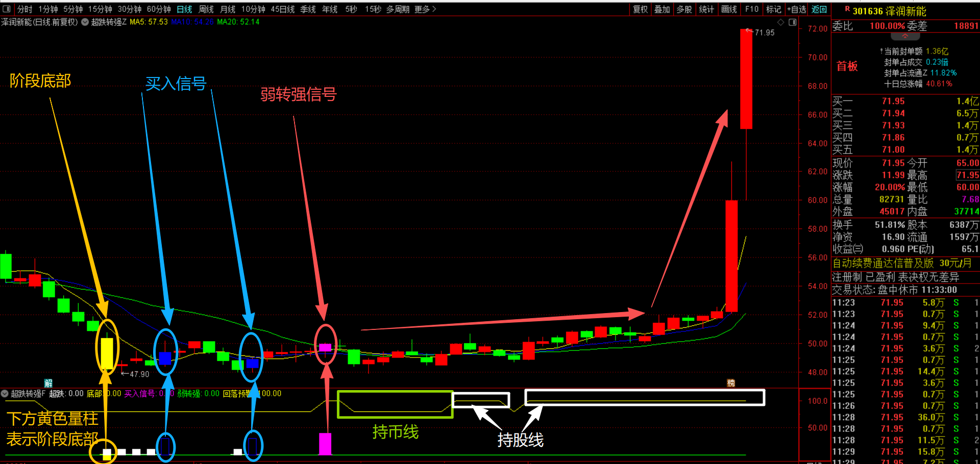Select the 15秒 period tab
The height and width of the screenshot is (464, 980).
pos(373,9)
